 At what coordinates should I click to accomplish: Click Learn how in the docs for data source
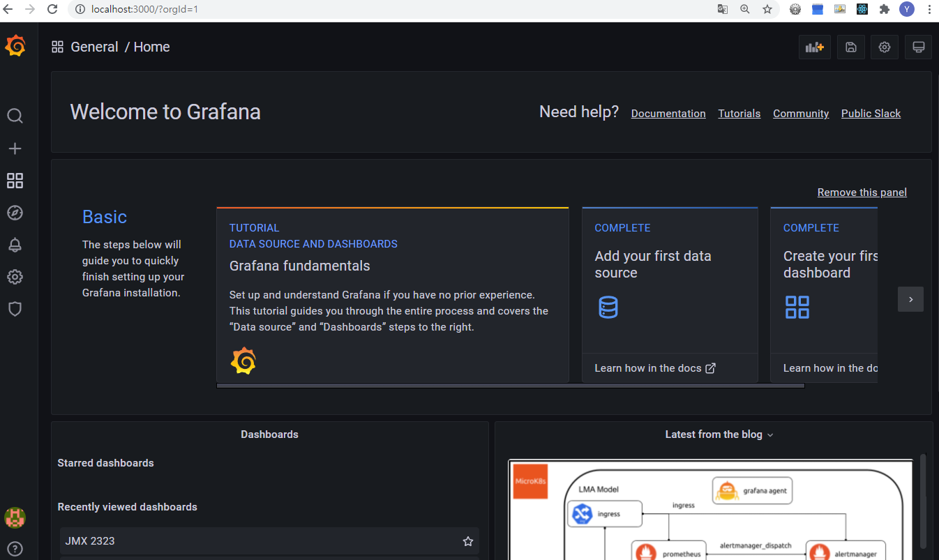(655, 368)
